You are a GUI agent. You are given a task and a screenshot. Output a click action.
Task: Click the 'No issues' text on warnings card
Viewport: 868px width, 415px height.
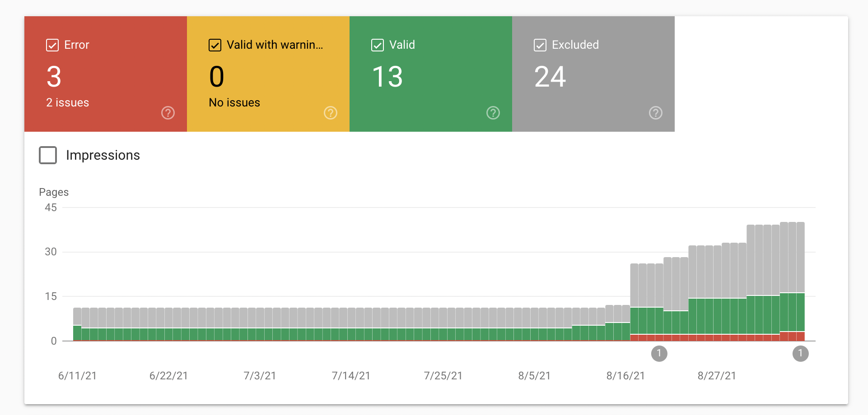point(234,103)
